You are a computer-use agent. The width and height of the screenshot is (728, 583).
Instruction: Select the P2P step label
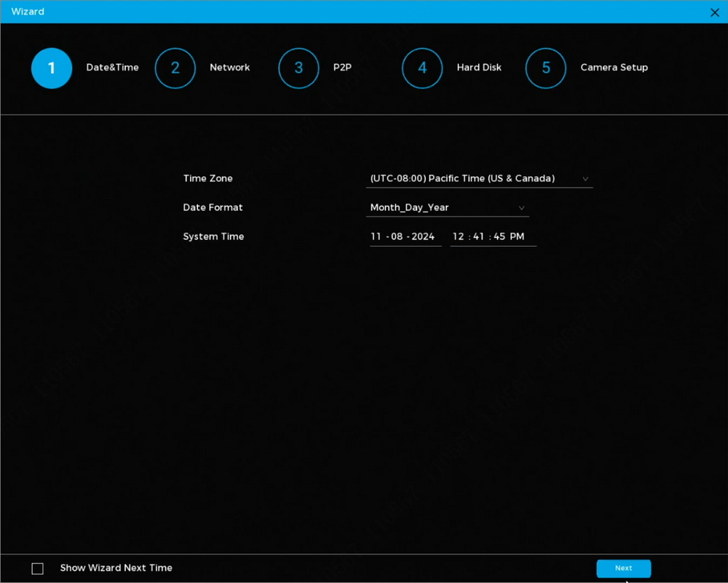coord(342,68)
